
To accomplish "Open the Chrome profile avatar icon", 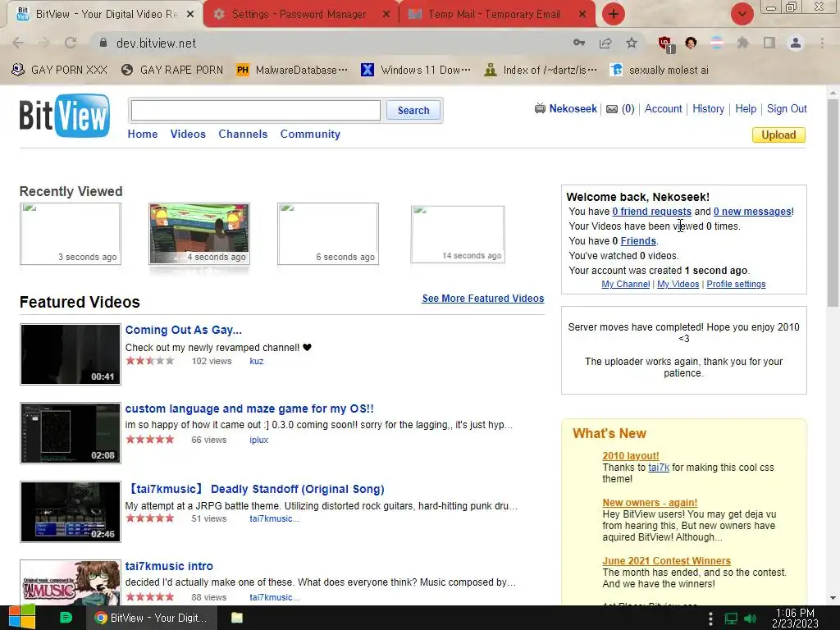I will click(x=796, y=43).
